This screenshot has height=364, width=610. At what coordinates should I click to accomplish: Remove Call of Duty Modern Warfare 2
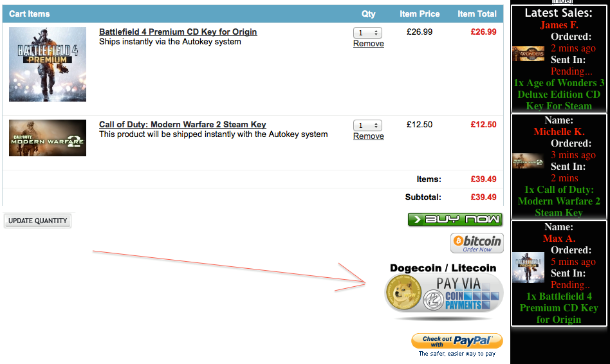(369, 136)
